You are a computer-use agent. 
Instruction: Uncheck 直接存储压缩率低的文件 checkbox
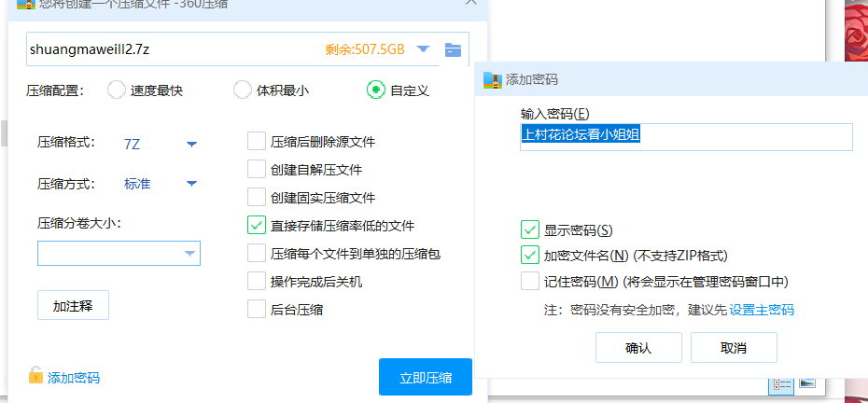pyautogui.click(x=257, y=226)
